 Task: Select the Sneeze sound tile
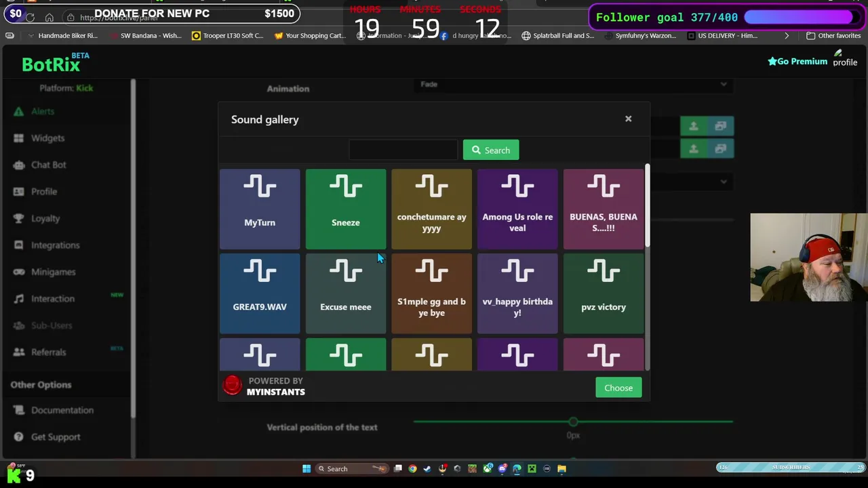pyautogui.click(x=346, y=209)
